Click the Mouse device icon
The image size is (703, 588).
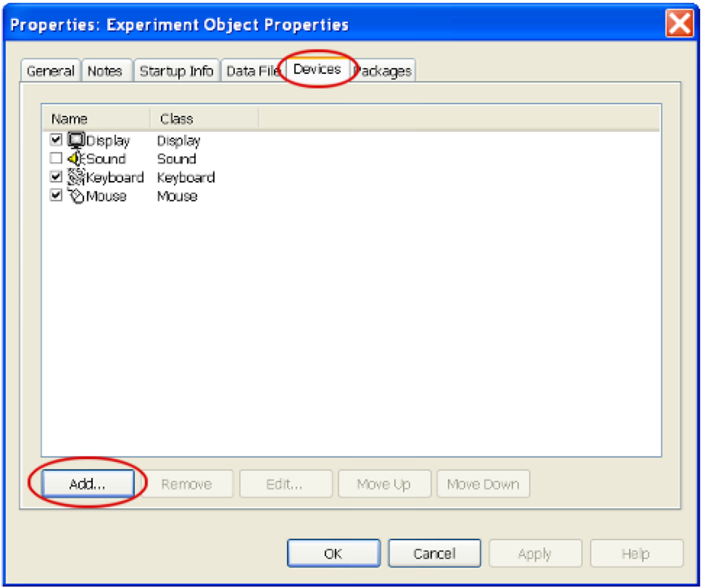pos(76,196)
